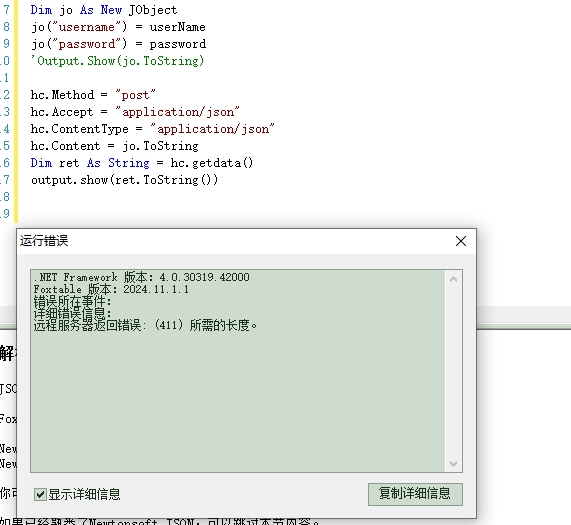Click the hc.Accept code line

(x=135, y=112)
